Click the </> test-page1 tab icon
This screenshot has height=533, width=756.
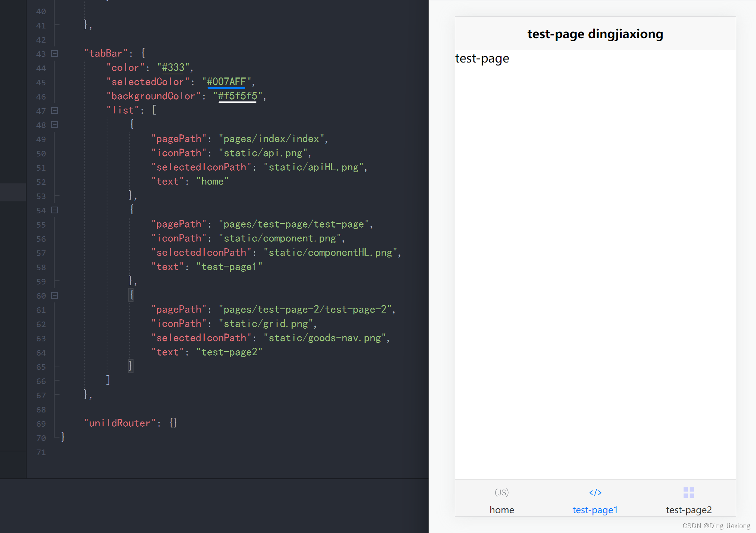595,492
